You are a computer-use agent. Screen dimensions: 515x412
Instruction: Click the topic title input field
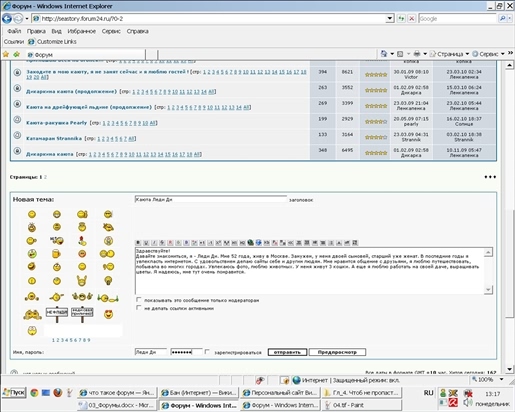(x=211, y=199)
